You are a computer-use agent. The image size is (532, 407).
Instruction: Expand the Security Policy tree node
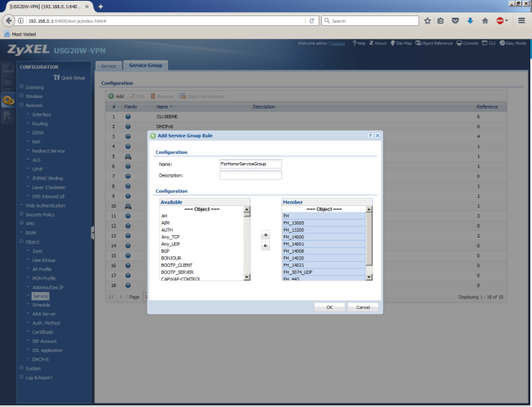[20, 214]
